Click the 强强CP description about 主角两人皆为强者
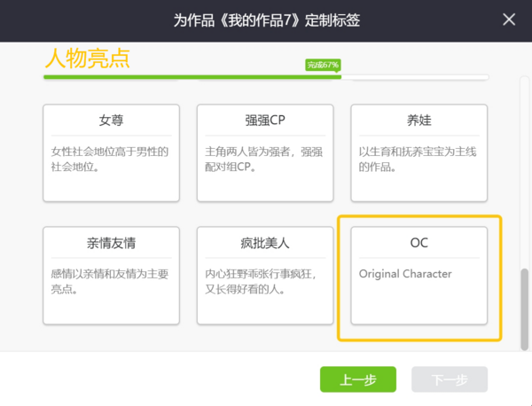Image resolution: width=532 pixels, height=406 pixels. (x=264, y=159)
